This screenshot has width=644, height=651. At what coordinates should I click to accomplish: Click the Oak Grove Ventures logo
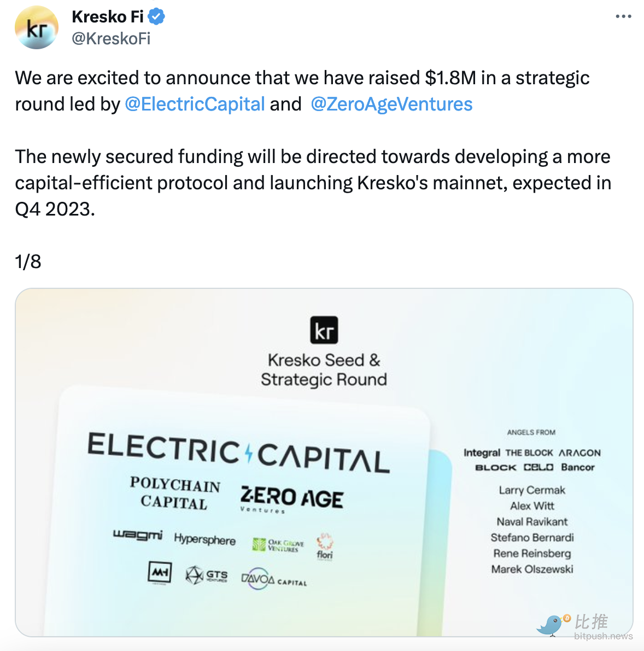[x=278, y=545]
